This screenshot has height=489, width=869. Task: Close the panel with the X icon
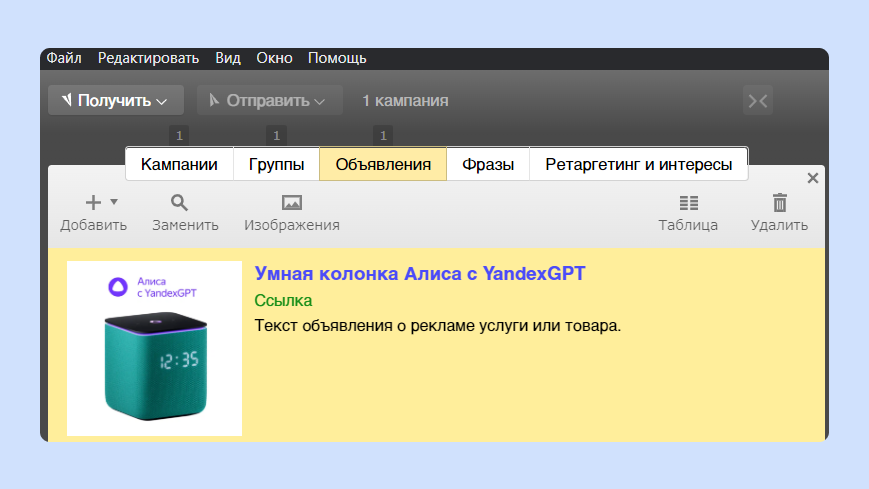[812, 178]
